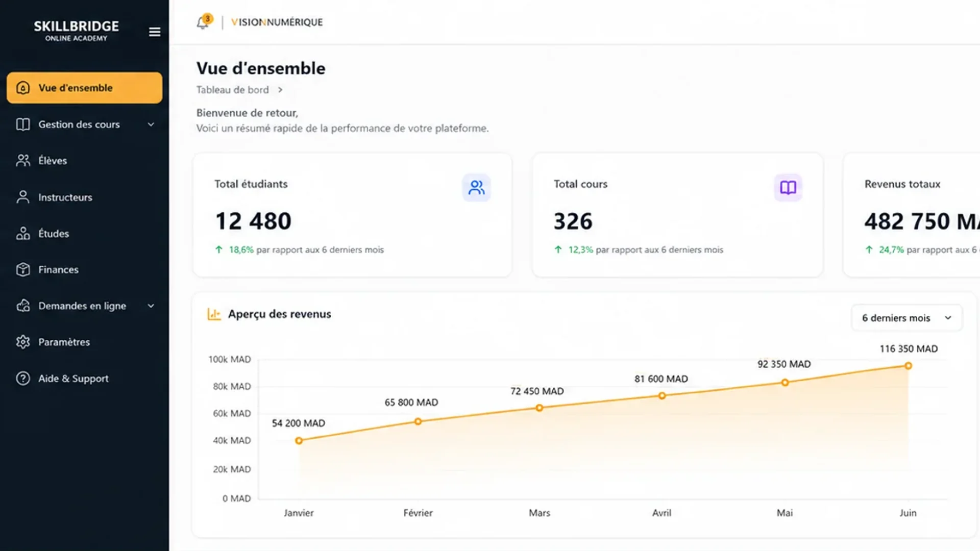This screenshot has width=980, height=551.
Task: Click the Élèves people icon in sidebar
Action: (x=23, y=161)
